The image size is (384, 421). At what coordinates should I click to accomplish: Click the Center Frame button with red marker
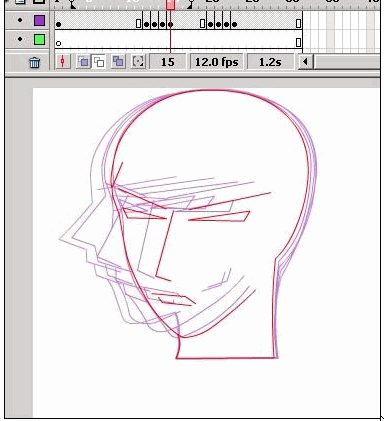(63, 62)
